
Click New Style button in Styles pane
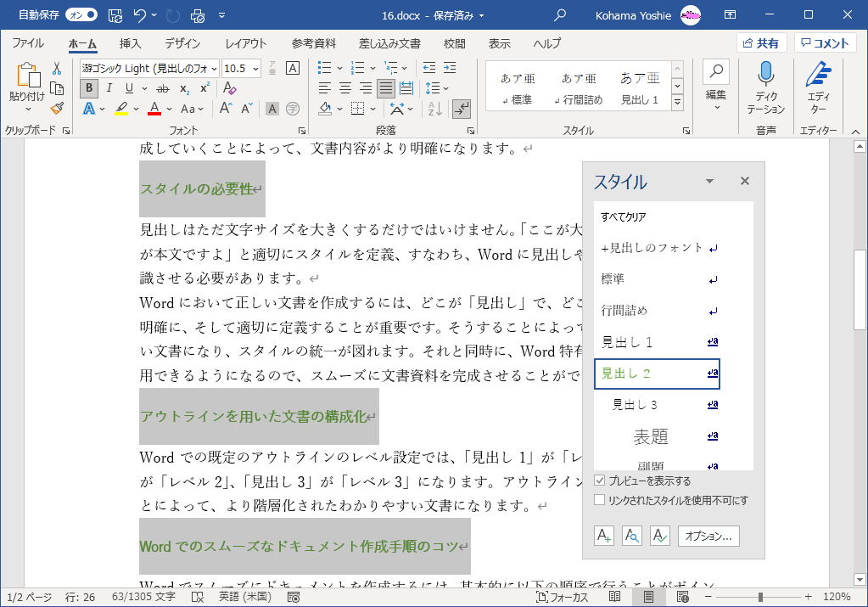point(604,536)
